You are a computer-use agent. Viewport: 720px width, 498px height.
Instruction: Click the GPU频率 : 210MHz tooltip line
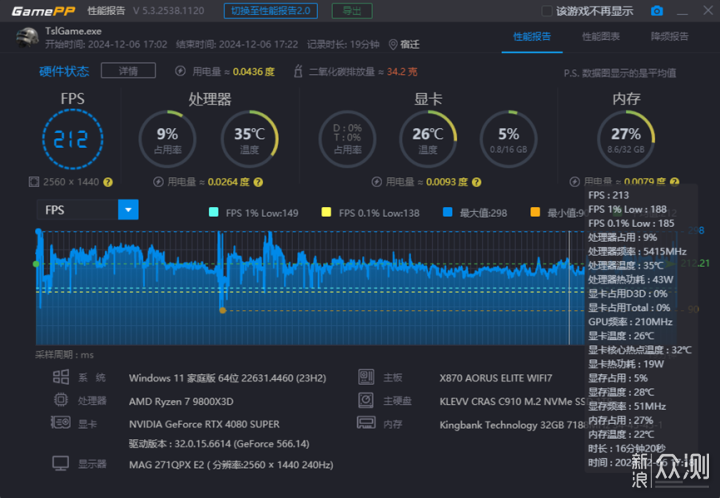[630, 322]
